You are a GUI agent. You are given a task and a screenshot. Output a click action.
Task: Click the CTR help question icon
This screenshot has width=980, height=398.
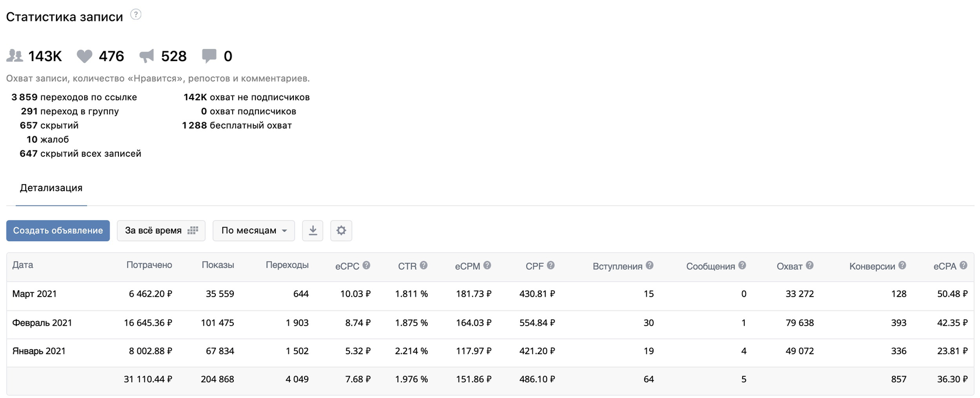point(423,265)
